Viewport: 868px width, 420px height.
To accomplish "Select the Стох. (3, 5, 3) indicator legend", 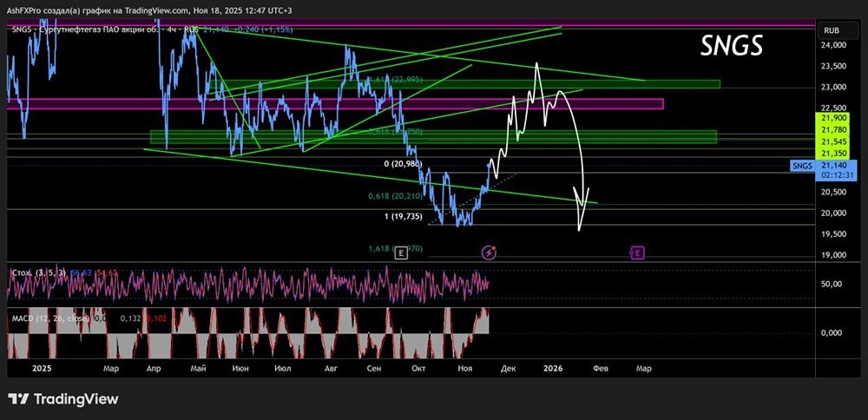I will click(39, 272).
